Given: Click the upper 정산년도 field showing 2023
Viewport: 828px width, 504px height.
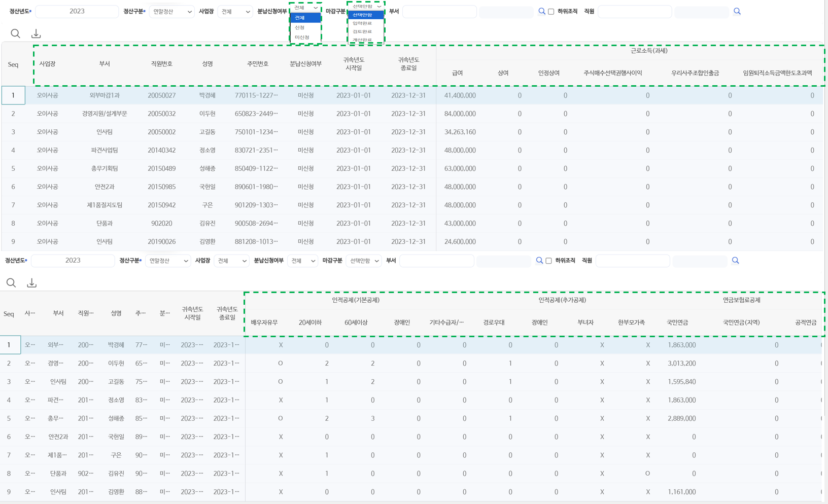Looking at the screenshot, I should click(x=77, y=11).
